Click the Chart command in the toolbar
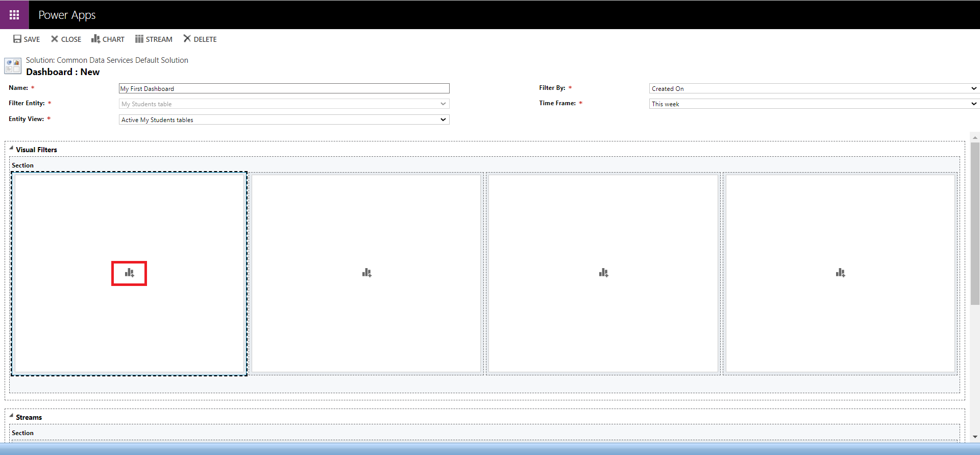The height and width of the screenshot is (455, 980). click(108, 39)
